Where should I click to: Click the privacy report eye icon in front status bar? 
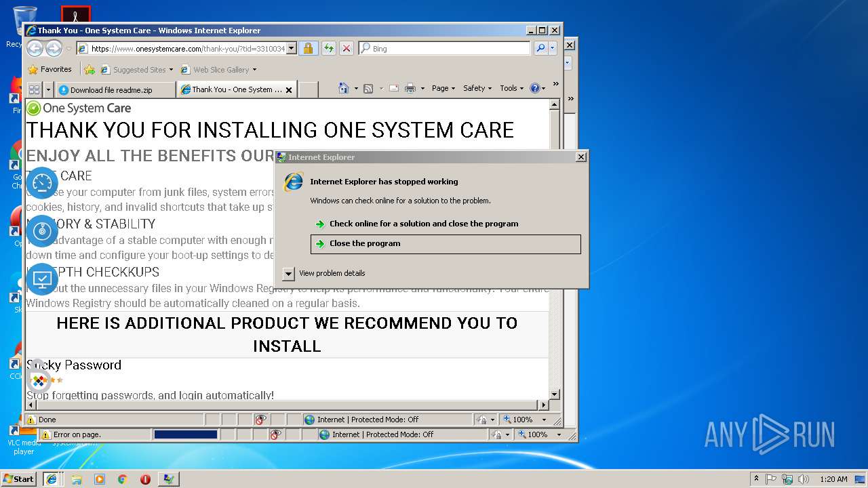(260, 420)
